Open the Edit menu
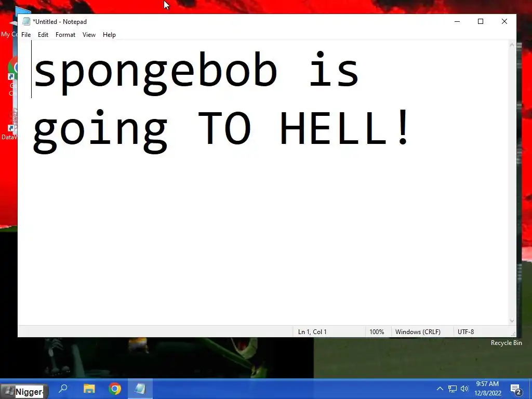 [43, 35]
